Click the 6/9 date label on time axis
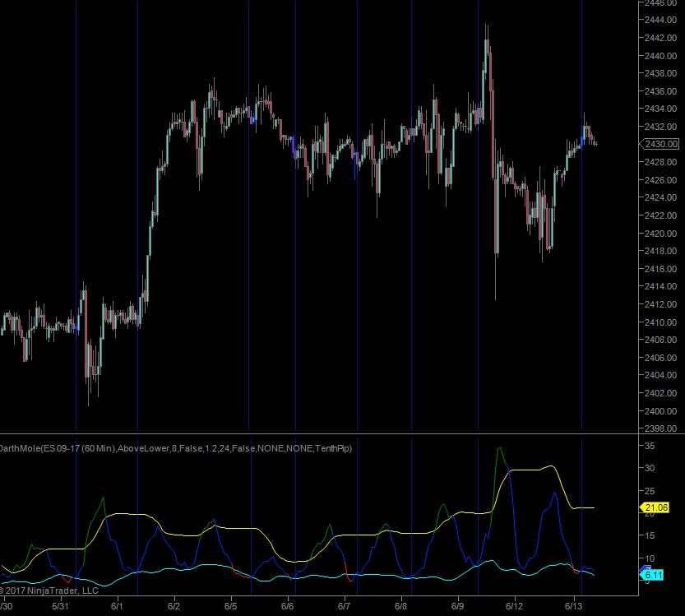The image size is (685, 616). point(458,606)
